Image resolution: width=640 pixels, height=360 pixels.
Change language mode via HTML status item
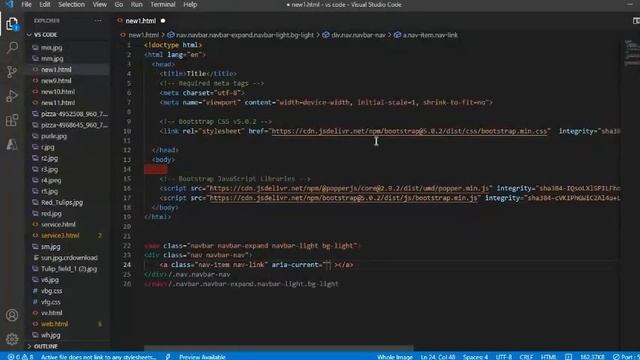(x=548, y=357)
